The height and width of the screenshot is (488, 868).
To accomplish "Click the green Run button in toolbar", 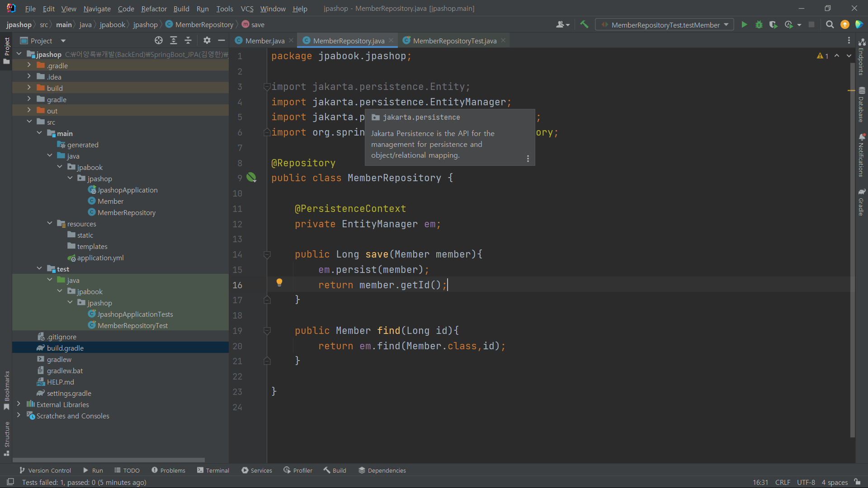I will [744, 25].
